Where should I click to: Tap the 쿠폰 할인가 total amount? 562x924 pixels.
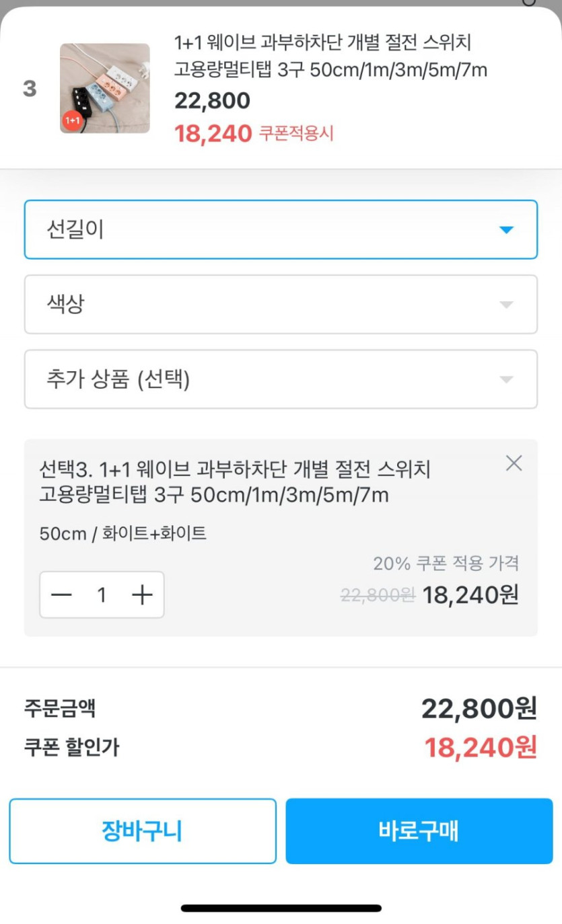pyautogui.click(x=480, y=747)
